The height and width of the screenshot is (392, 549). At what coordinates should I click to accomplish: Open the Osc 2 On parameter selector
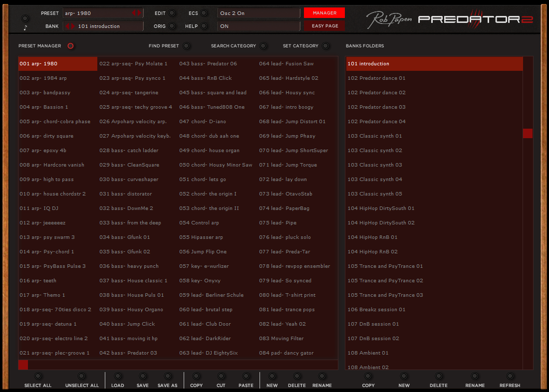click(x=258, y=12)
